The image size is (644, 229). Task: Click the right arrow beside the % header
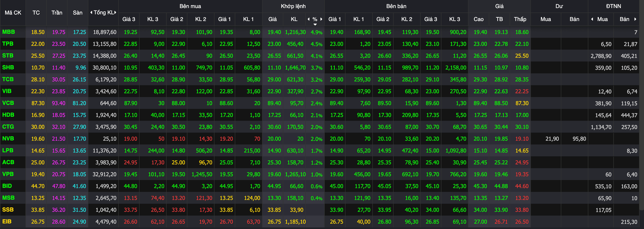321,19
